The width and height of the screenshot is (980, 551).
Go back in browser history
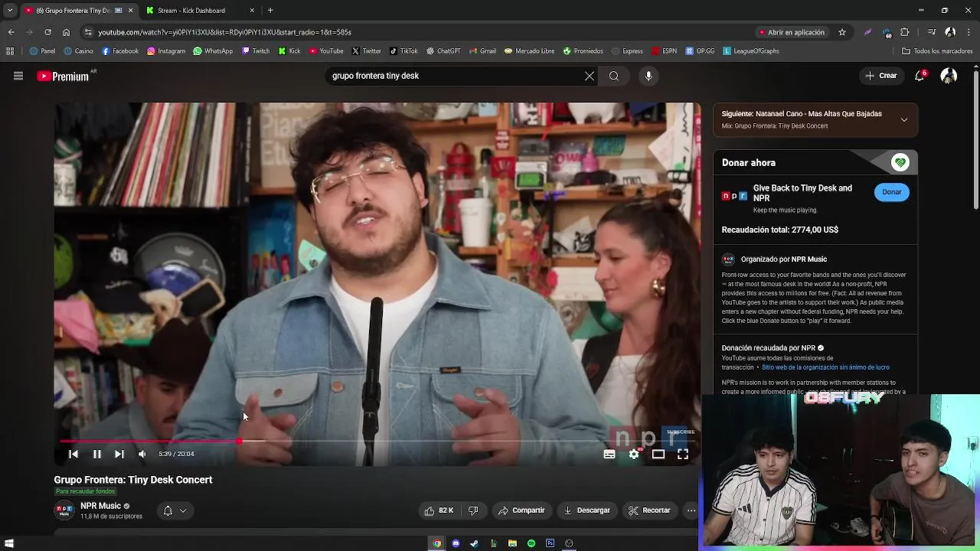click(11, 32)
